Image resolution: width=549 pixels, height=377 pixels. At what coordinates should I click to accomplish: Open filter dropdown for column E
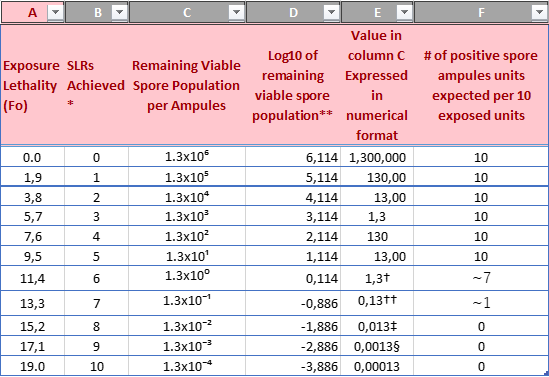(404, 12)
